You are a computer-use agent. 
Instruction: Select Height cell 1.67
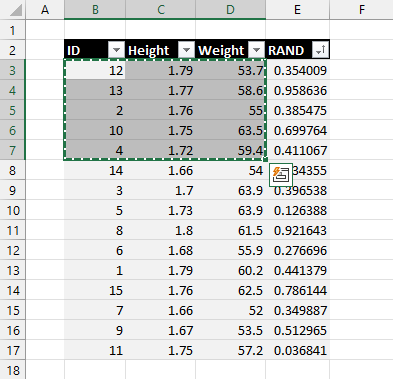pyautogui.click(x=161, y=330)
